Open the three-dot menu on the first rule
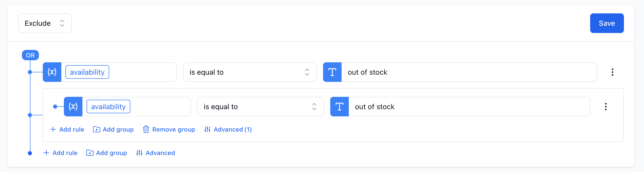The width and height of the screenshot is (644, 172). [x=613, y=72]
